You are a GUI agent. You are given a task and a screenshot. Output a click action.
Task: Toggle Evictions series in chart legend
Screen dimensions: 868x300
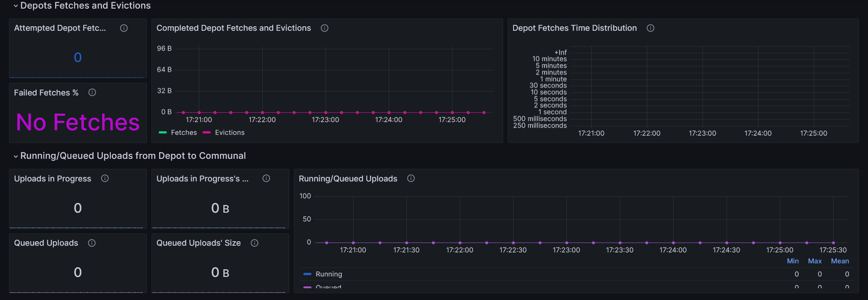tap(230, 133)
